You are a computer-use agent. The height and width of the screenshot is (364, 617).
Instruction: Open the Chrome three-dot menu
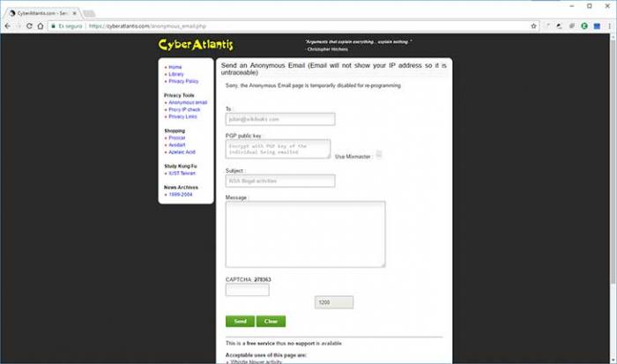click(610, 26)
